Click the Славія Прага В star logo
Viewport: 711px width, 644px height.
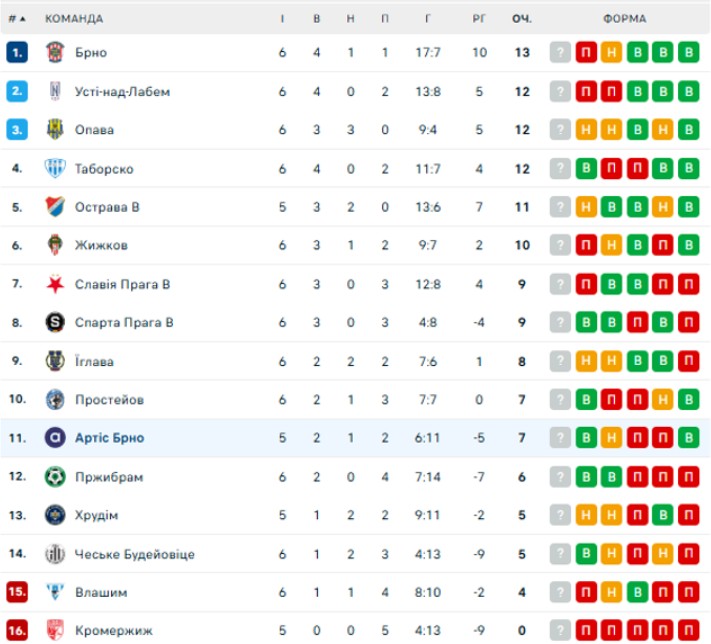point(54,284)
